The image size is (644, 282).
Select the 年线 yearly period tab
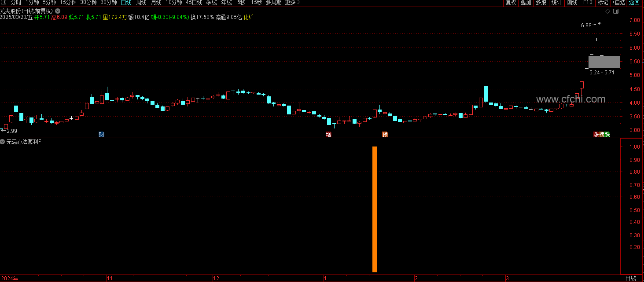(226, 3)
